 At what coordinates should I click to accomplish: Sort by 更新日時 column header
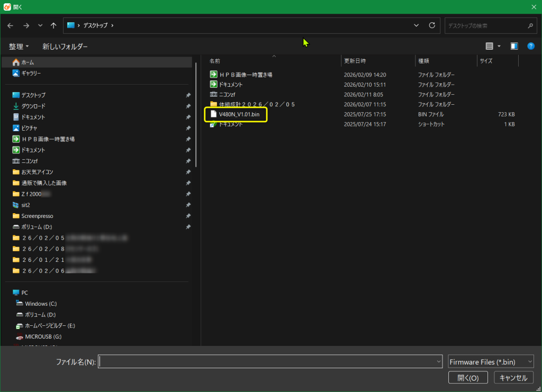click(355, 61)
